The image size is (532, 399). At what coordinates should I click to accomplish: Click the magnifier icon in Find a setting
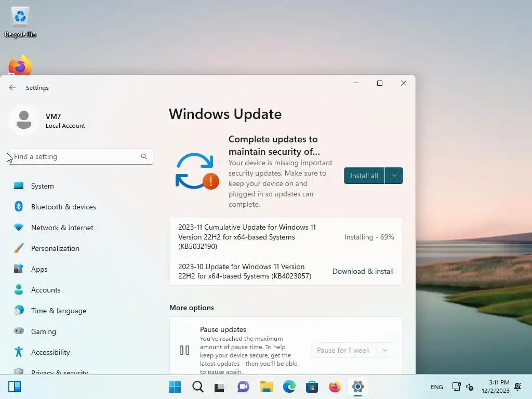click(144, 156)
